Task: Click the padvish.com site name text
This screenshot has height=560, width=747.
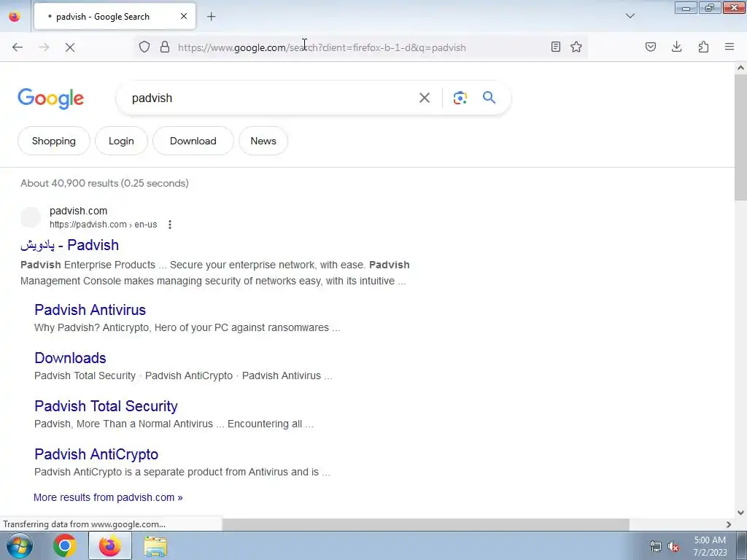Action: pos(79,211)
